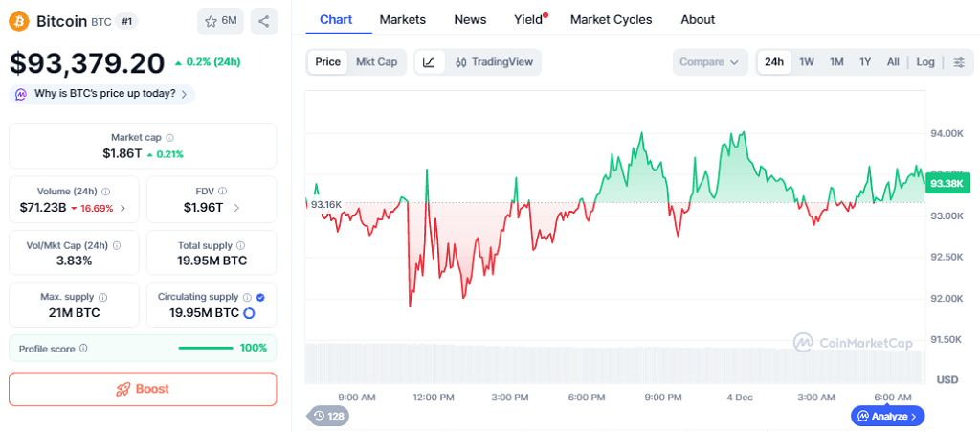Click FDV value $1.96T
The height and width of the screenshot is (432, 980).
tap(203, 208)
